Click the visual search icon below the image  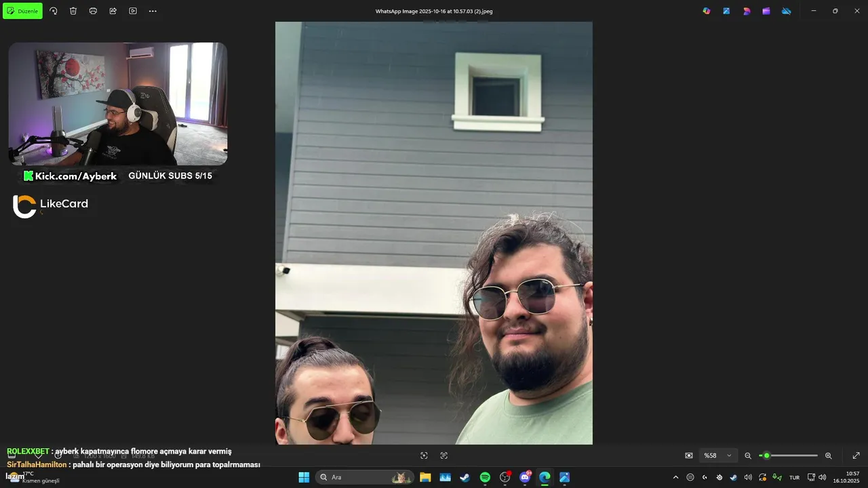424,455
